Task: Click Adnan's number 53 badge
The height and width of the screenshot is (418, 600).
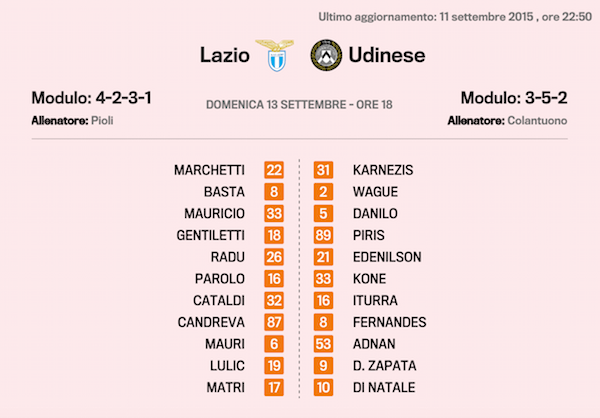Action: (324, 344)
